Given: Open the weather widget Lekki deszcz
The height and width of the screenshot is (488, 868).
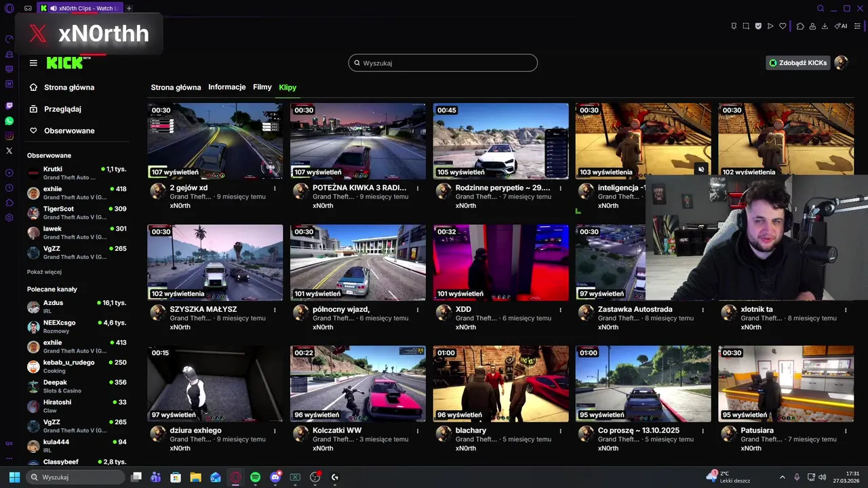Looking at the screenshot, I should (x=727, y=477).
